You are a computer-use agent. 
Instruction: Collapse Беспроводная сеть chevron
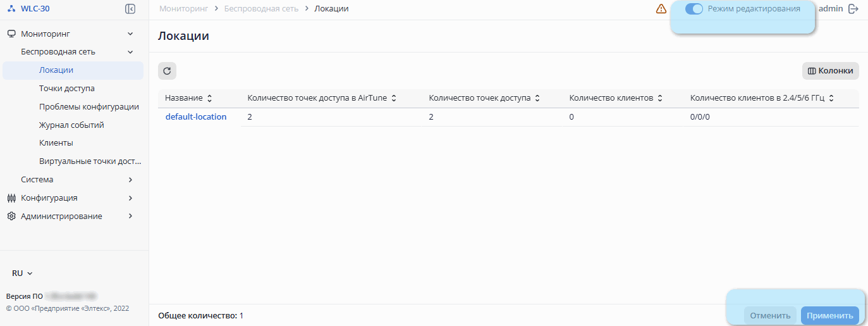130,52
